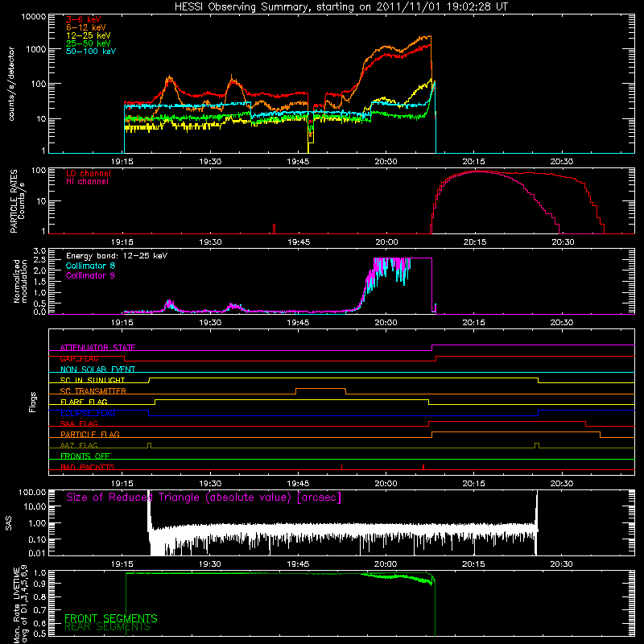
Task: Click the A4Z_FLAG flag label
Action: click(x=79, y=445)
